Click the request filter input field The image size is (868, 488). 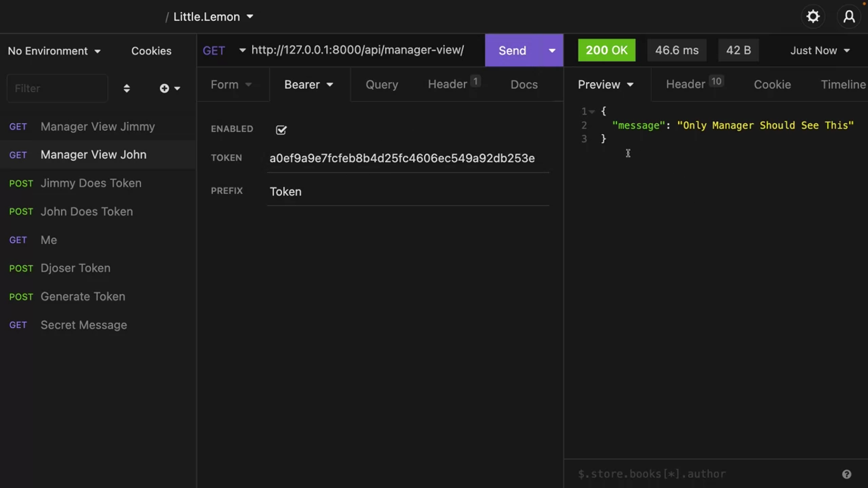57,88
